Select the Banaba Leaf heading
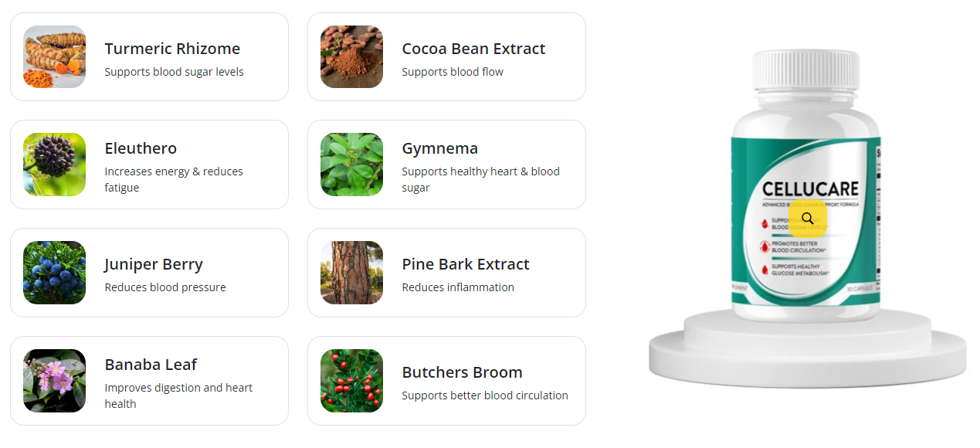Screen dimensions: 980x448 [151, 365]
